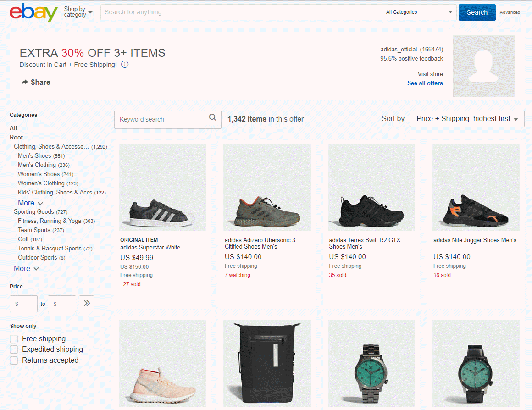Click adidas Adizero Ubersonic 3 title
Screen dimensions: 532x410
tap(260, 244)
